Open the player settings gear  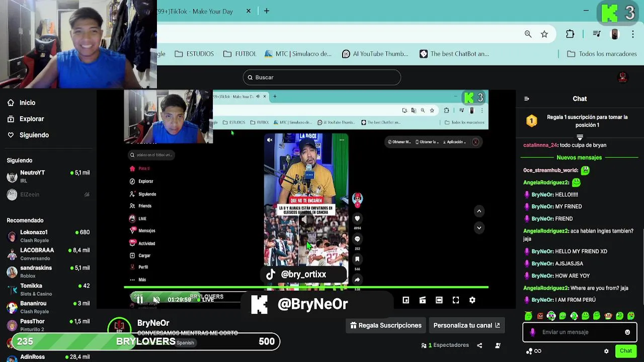(x=472, y=300)
